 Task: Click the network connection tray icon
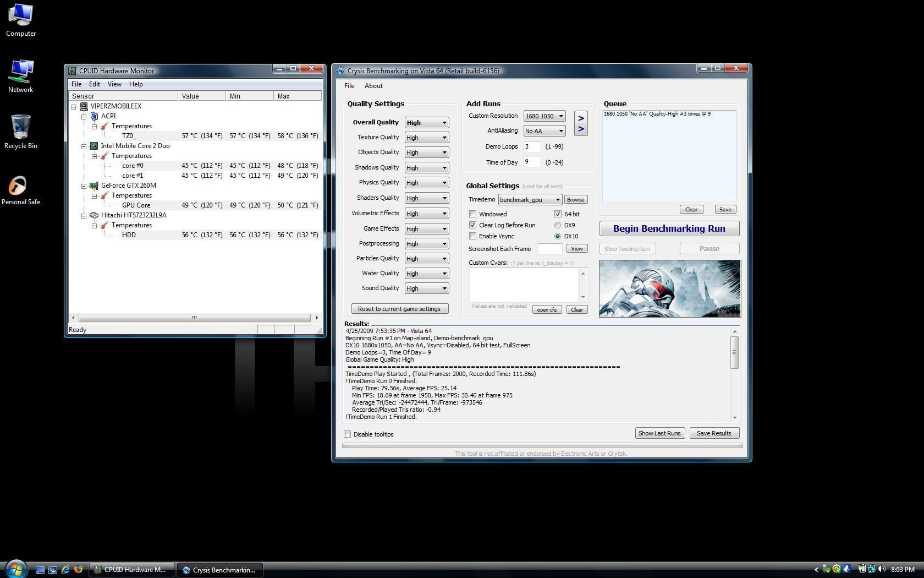tap(872, 569)
